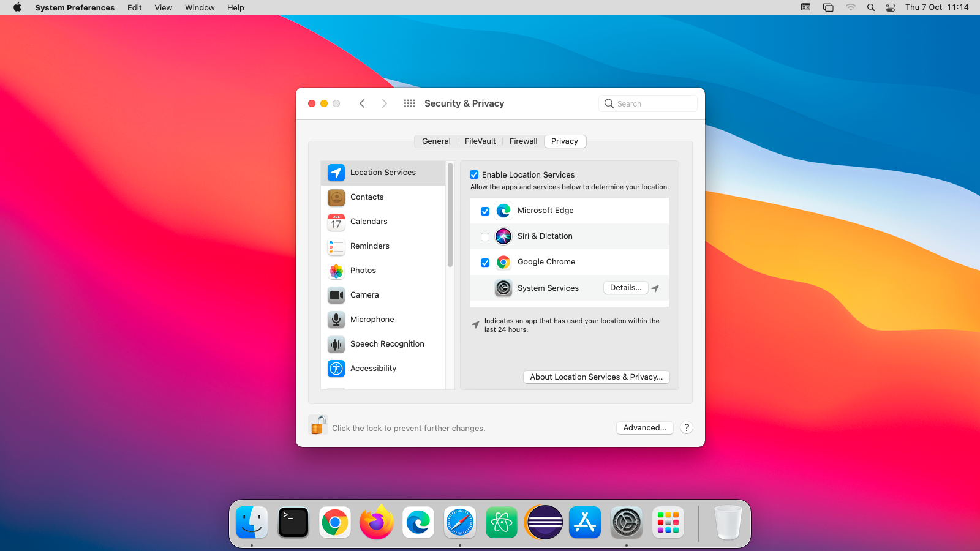The height and width of the screenshot is (551, 980).
Task: Open the Advanced settings button
Action: (x=644, y=428)
